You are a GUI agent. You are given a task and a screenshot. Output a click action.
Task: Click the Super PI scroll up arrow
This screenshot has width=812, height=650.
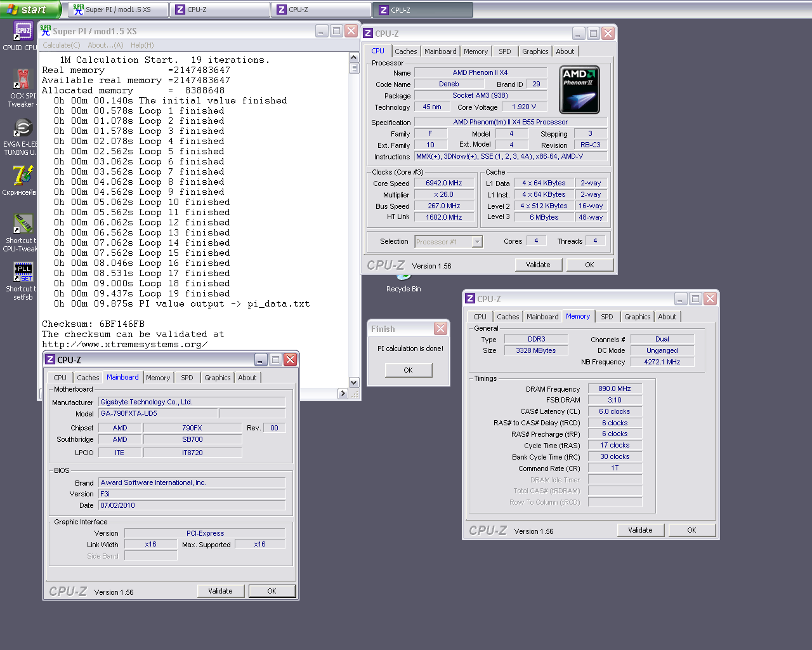(354, 58)
